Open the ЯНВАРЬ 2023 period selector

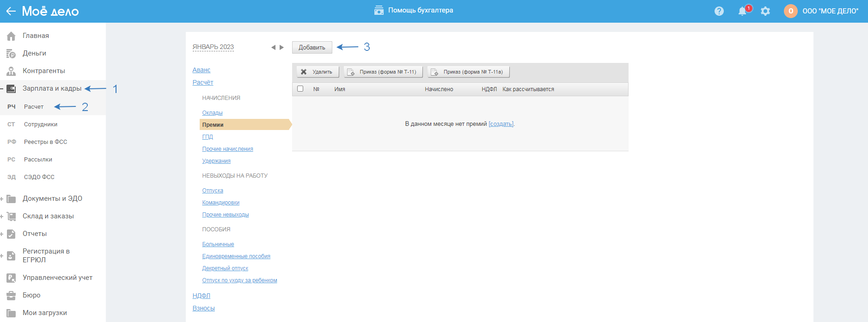213,47
